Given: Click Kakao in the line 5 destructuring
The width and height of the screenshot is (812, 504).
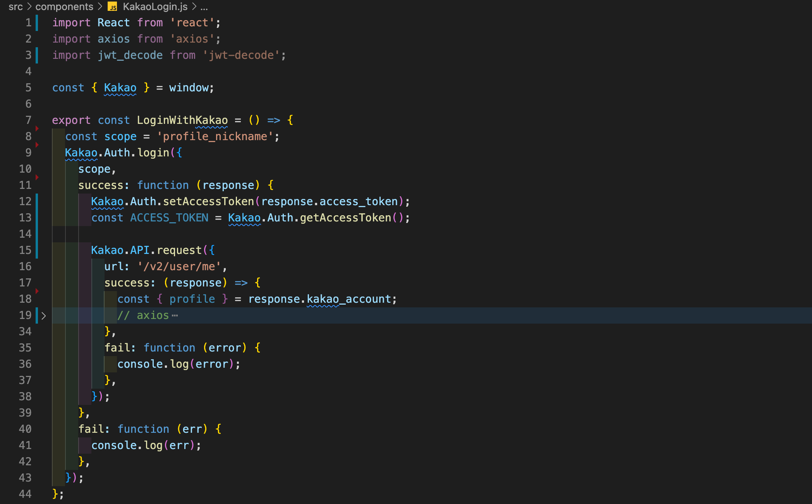Looking at the screenshot, I should tap(120, 88).
